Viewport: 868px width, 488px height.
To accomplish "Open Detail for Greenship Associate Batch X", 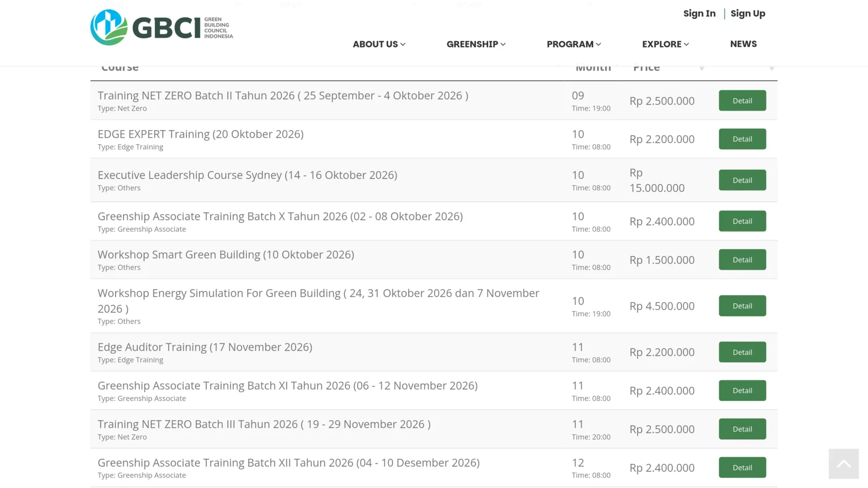I will (x=742, y=221).
